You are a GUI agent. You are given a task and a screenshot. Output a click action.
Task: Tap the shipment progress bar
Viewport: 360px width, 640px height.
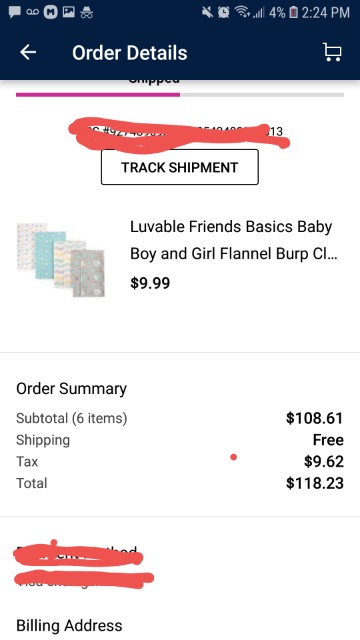pyautogui.click(x=180, y=95)
